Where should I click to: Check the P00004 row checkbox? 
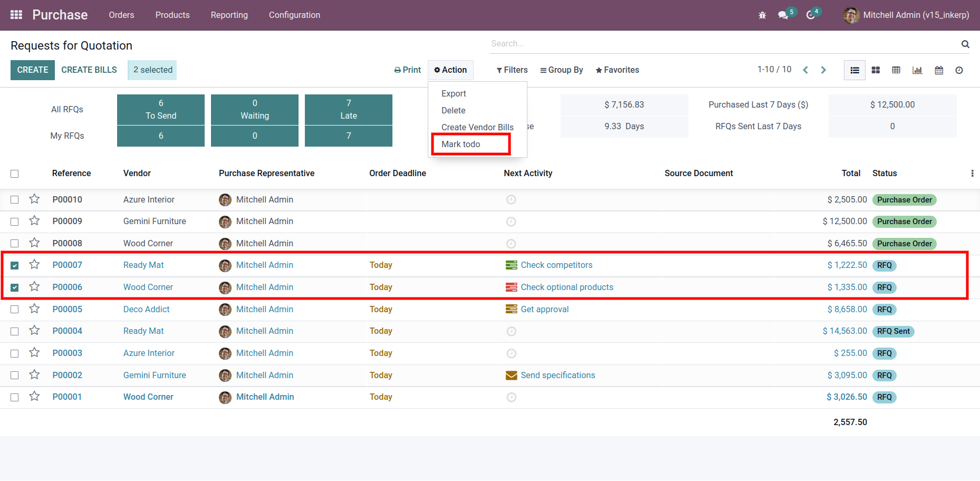pos(15,331)
